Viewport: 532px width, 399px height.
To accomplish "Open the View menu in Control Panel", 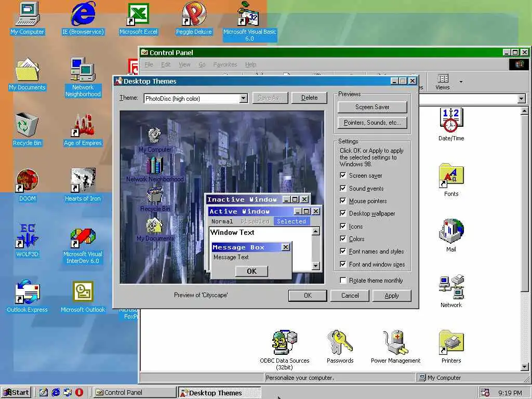I will (x=184, y=64).
